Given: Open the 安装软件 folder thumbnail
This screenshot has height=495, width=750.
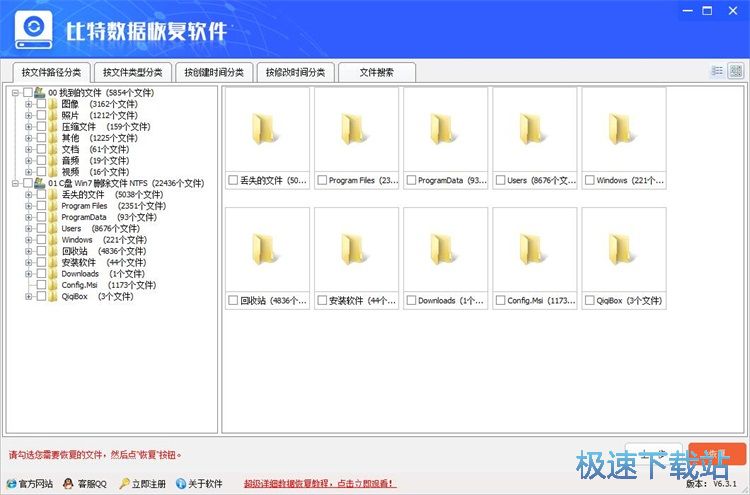Looking at the screenshot, I should [x=356, y=250].
